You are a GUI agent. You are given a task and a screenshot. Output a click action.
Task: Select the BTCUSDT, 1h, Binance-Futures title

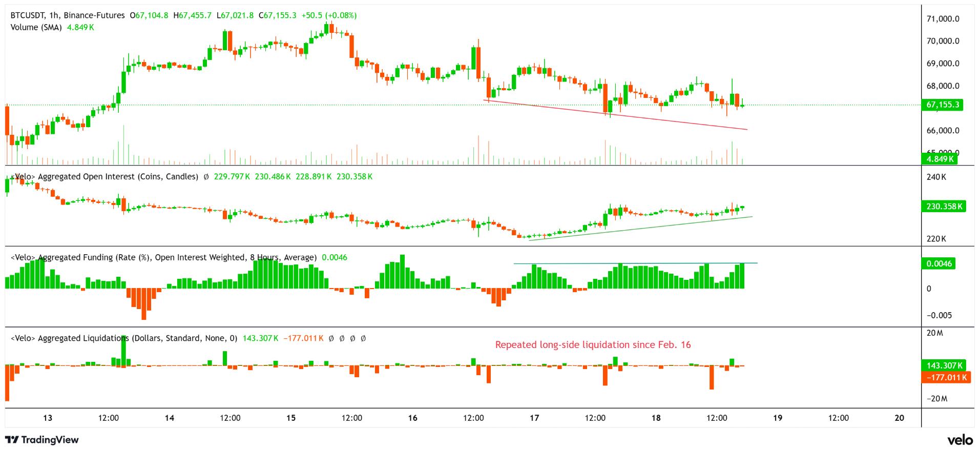coord(68,15)
